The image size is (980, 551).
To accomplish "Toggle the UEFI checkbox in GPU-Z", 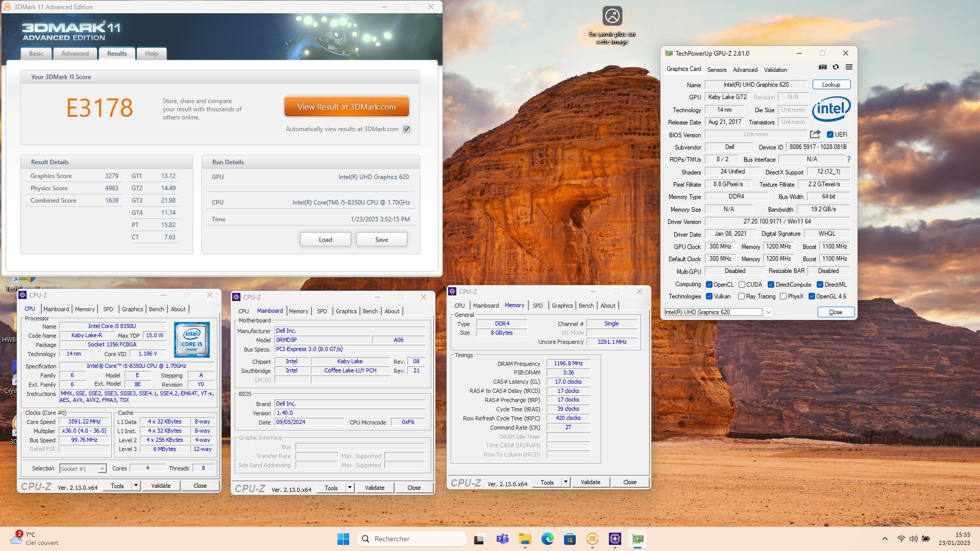I will (x=830, y=135).
